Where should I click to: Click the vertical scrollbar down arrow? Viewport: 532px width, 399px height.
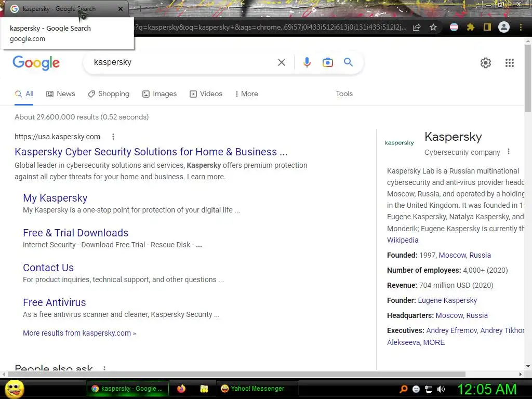pos(528,366)
